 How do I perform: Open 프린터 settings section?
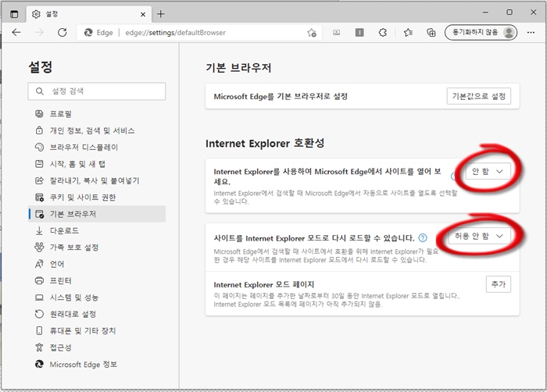coord(97,281)
